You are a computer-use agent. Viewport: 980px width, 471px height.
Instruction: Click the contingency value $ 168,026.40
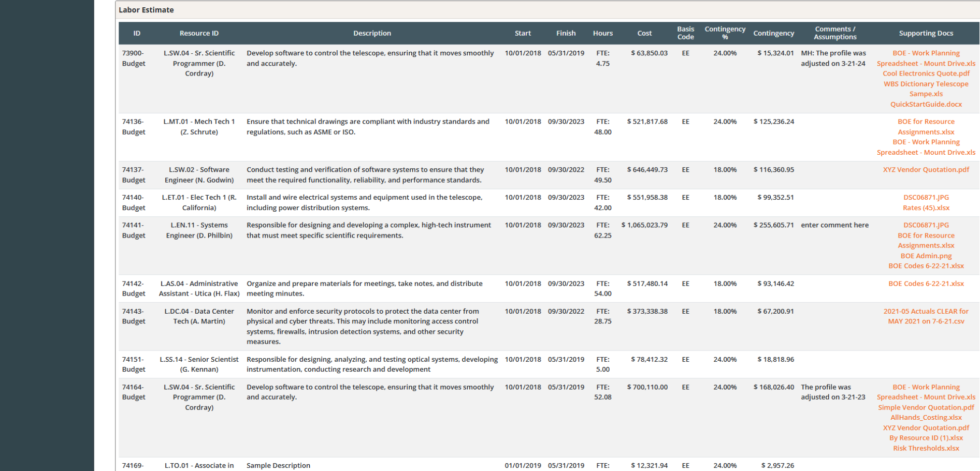pos(773,387)
